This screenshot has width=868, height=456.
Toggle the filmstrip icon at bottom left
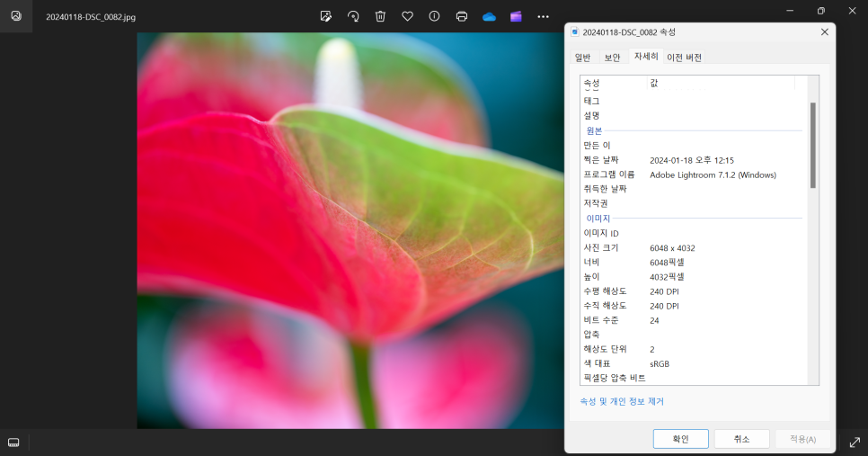(x=13, y=443)
